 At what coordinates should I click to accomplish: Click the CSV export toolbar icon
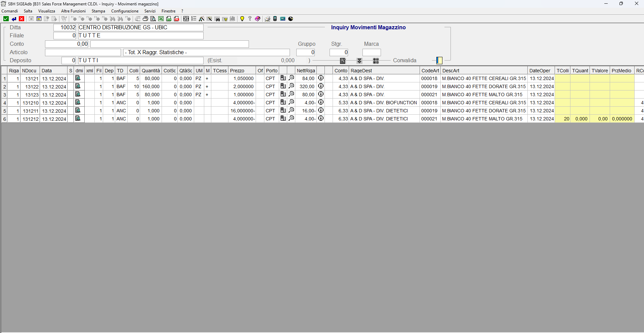pyautogui.click(x=169, y=19)
